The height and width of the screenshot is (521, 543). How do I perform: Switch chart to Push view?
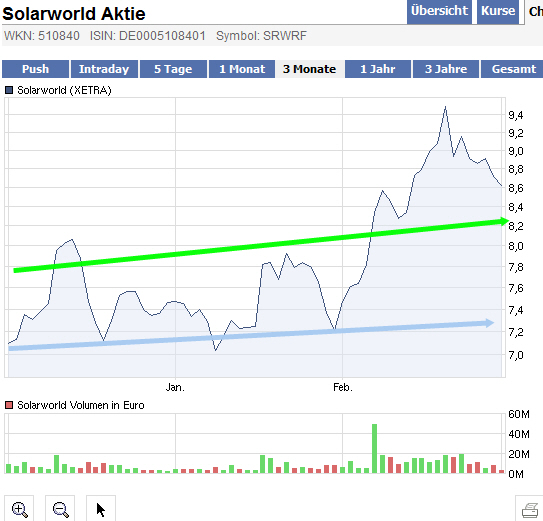[35, 69]
